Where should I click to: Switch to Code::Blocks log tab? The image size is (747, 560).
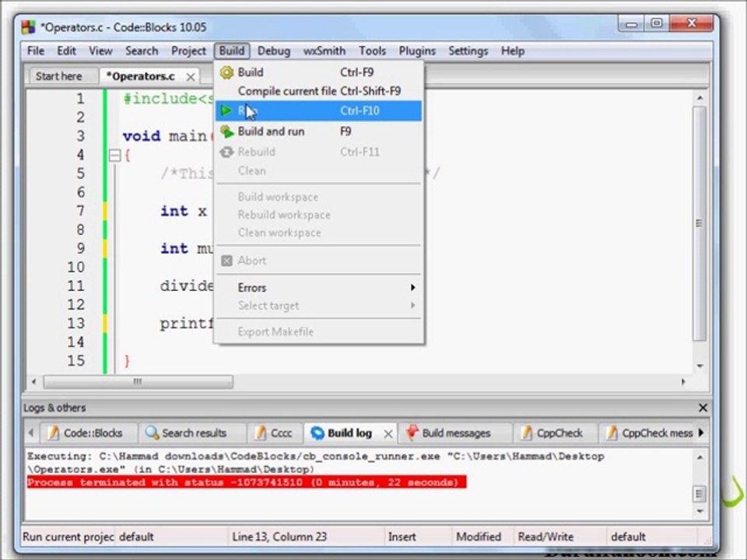pos(88,433)
